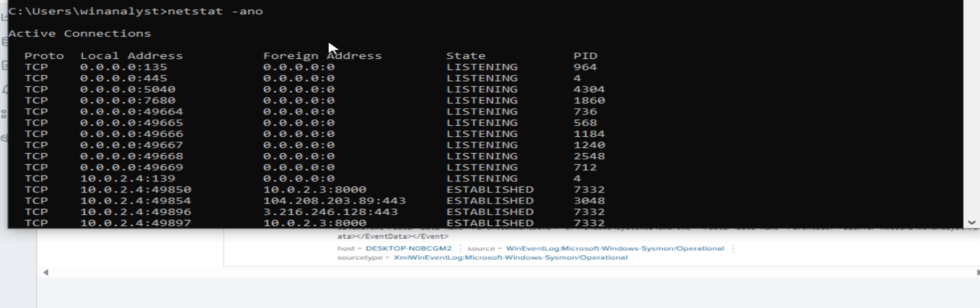
Task: Click right arrow of horizontal scrollbar
Action: click(x=978, y=272)
